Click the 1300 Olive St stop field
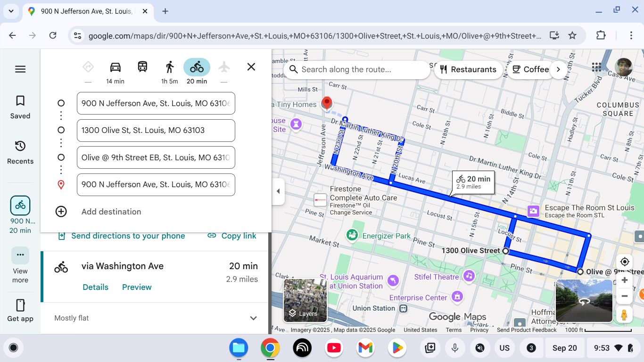The height and width of the screenshot is (362, 644). tap(156, 131)
